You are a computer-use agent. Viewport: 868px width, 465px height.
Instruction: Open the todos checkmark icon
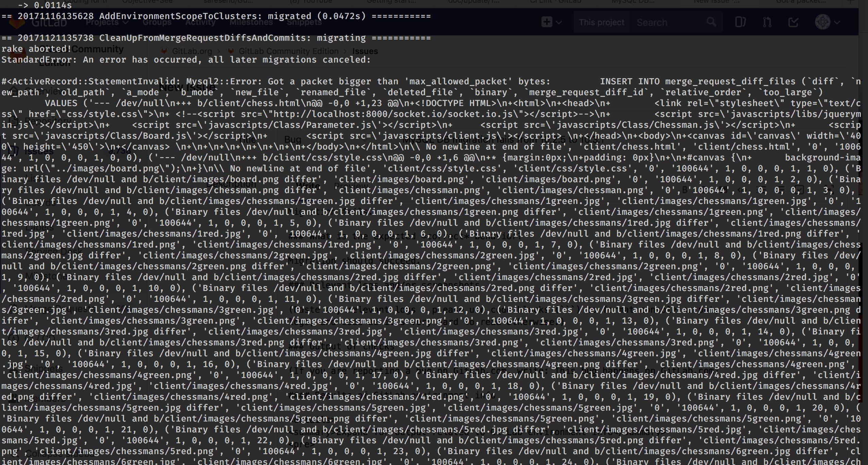coord(793,22)
